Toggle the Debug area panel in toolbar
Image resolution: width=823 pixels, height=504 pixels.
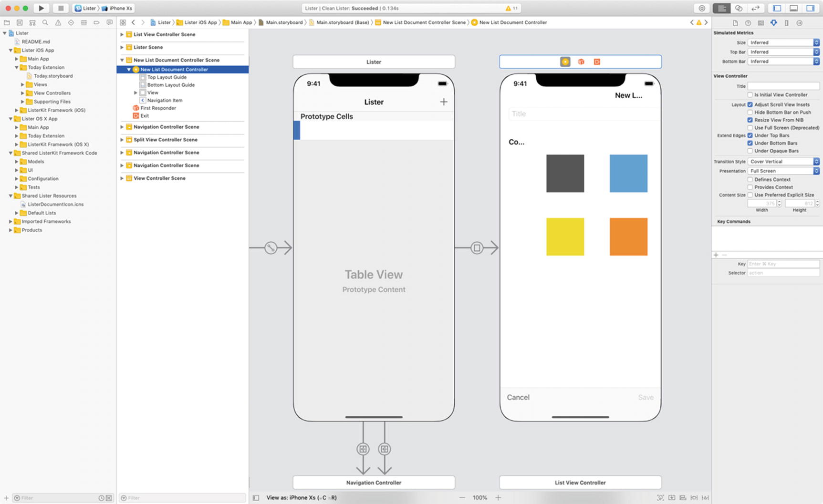click(793, 8)
